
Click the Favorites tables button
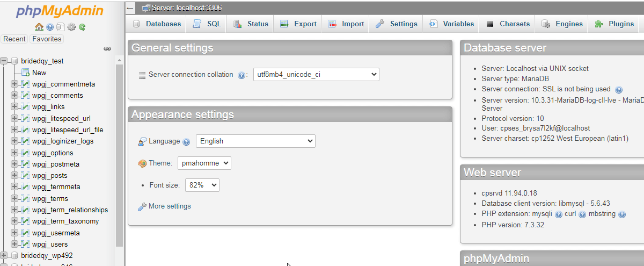tap(47, 39)
